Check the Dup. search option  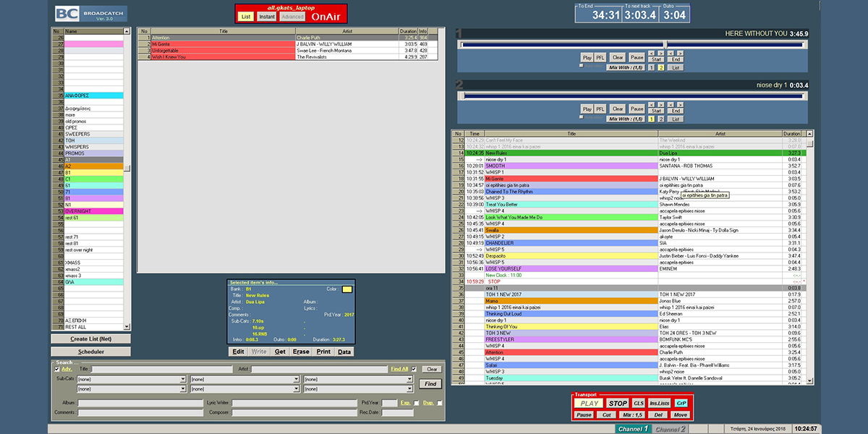click(439, 402)
